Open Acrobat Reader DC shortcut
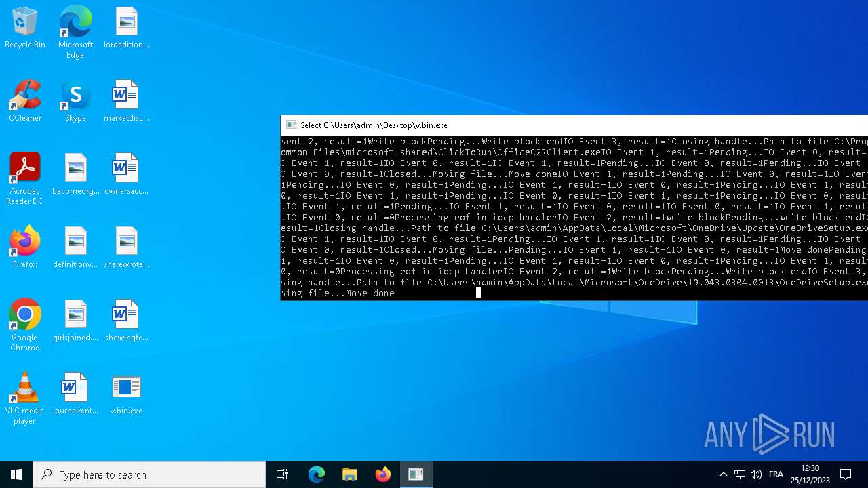868x488 pixels. [25, 179]
